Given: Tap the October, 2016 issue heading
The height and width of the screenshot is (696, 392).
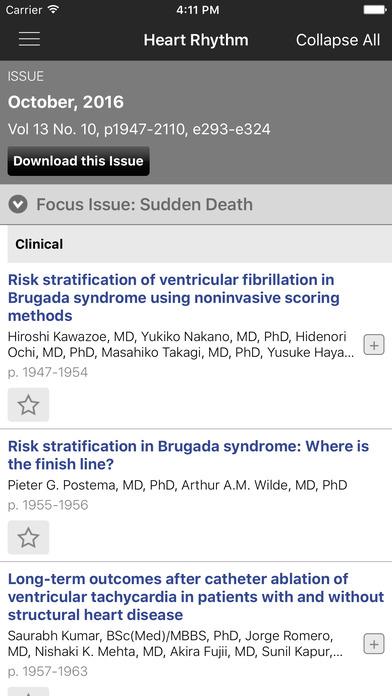Looking at the screenshot, I should click(66, 103).
